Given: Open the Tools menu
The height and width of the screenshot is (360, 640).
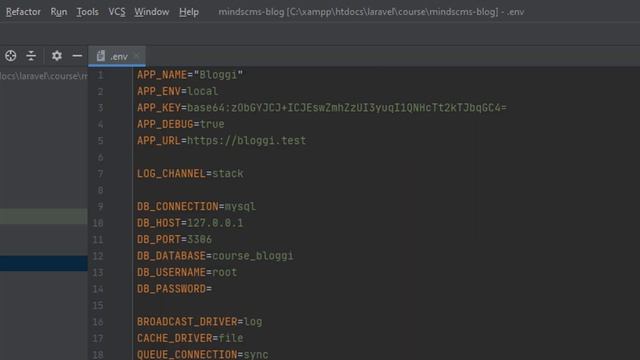Looking at the screenshot, I should pos(87,12).
